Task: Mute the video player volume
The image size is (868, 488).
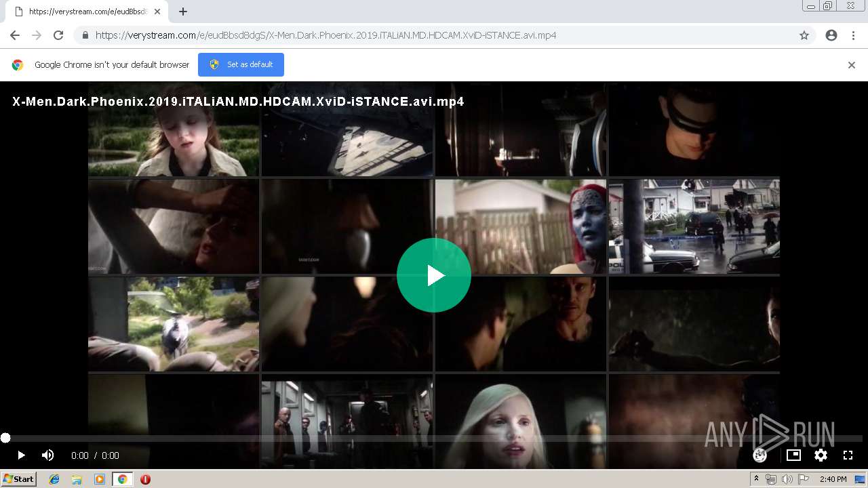Action: click(47, 455)
